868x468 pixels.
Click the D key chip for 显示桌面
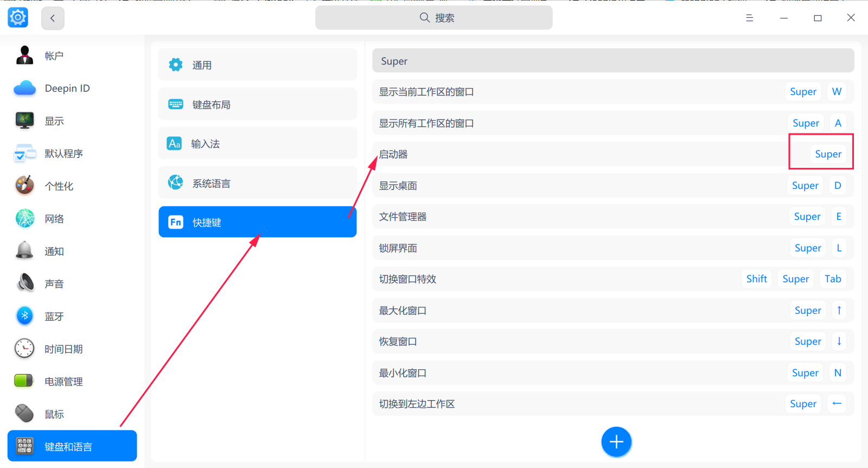(838, 186)
